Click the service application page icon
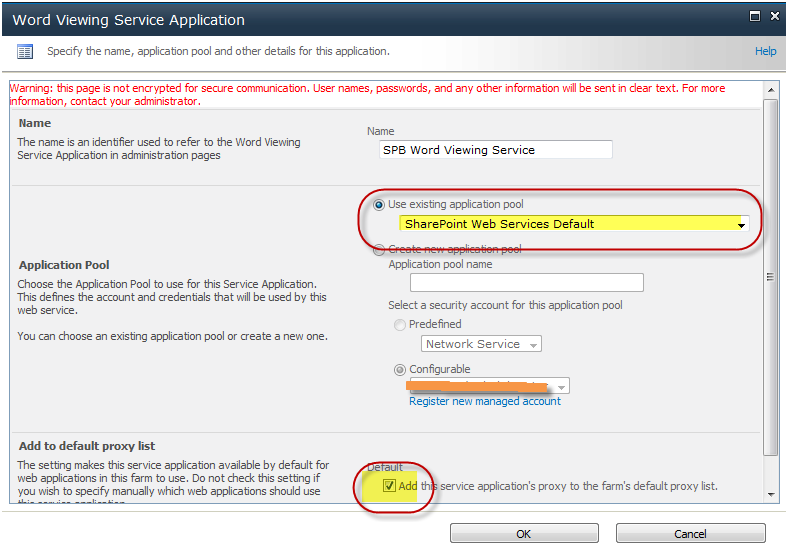 pos(25,52)
